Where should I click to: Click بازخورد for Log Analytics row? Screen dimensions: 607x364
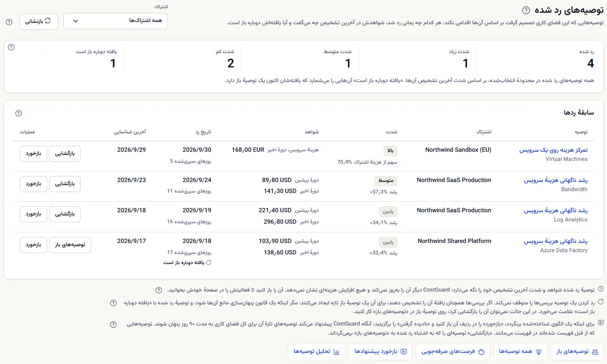click(x=33, y=214)
